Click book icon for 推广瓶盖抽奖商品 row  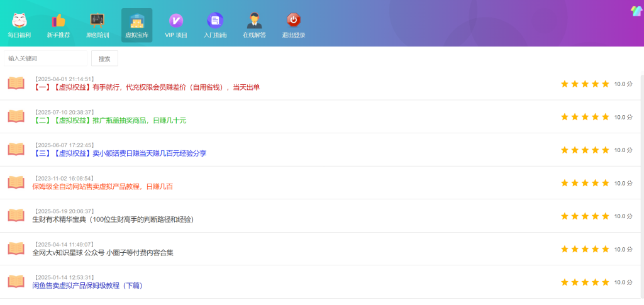coord(16,116)
